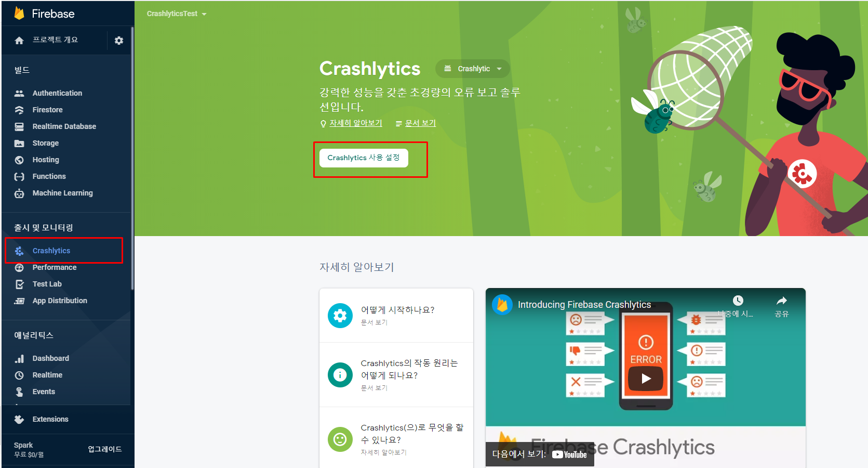Click the 업그레이드 button
Viewport: 868px width, 468px height.
(x=105, y=449)
